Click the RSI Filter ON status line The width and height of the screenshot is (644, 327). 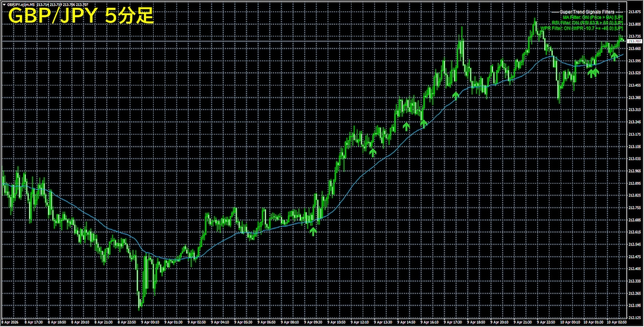click(x=588, y=23)
